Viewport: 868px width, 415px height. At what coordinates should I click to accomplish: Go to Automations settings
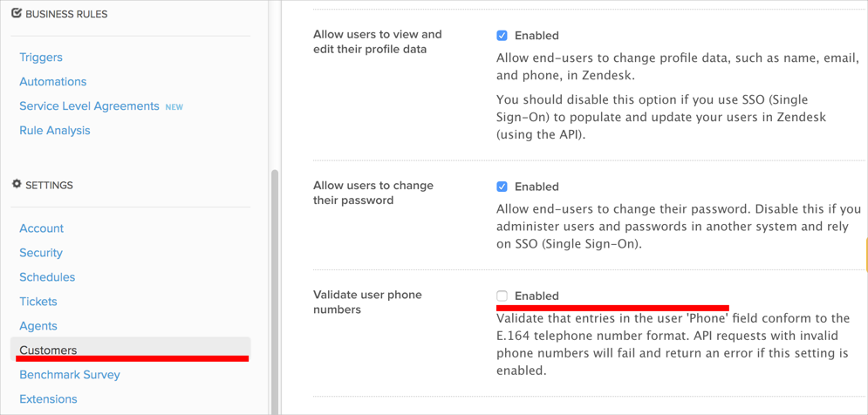(x=53, y=82)
